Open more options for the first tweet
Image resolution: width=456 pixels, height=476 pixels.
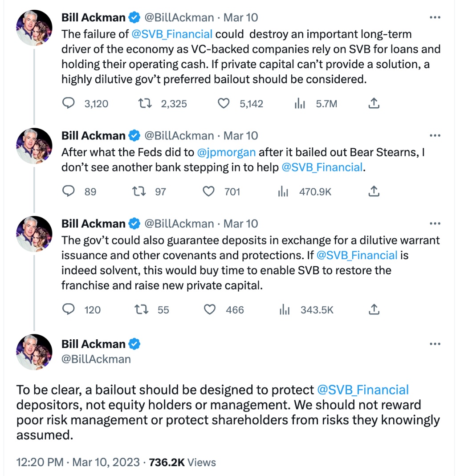tap(435, 18)
